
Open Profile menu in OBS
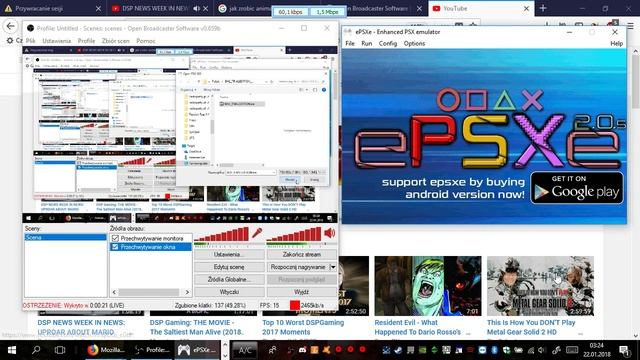click(x=86, y=41)
